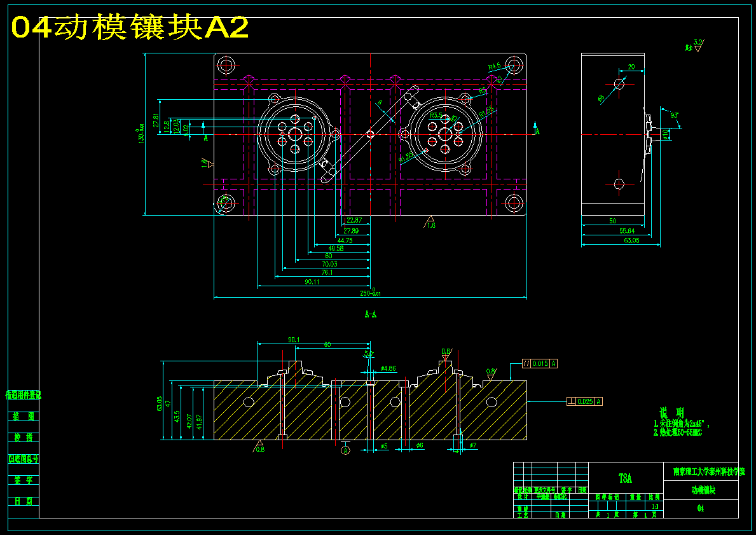Screen dimensions: 756x535
Task: Click the 12.8 vertical dimension
Action: tap(167, 127)
